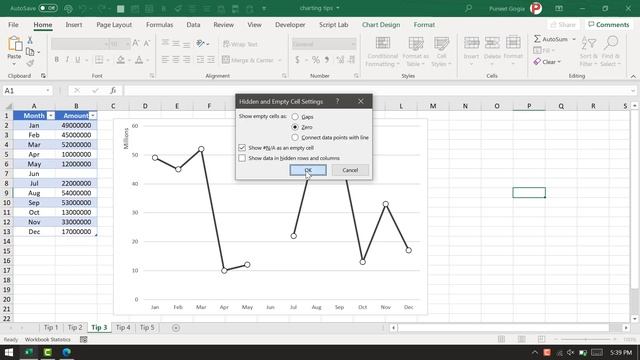Click the Delete cells icon
The height and width of the screenshot is (360, 640).
(492, 43)
